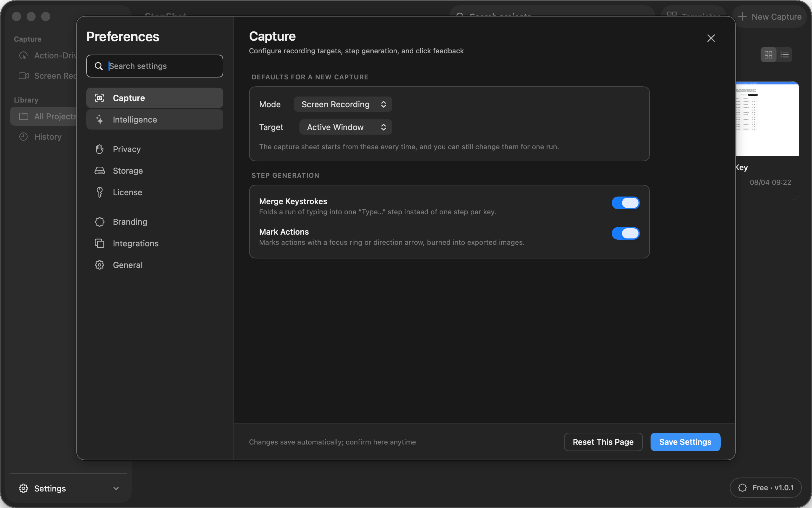
Task: Focus the Search settings field
Action: tap(155, 66)
